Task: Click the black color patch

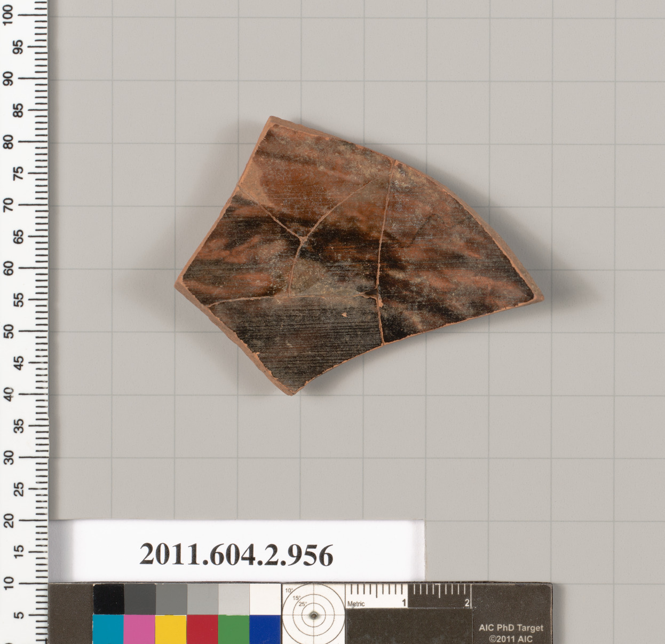Action: pyautogui.click(x=108, y=599)
